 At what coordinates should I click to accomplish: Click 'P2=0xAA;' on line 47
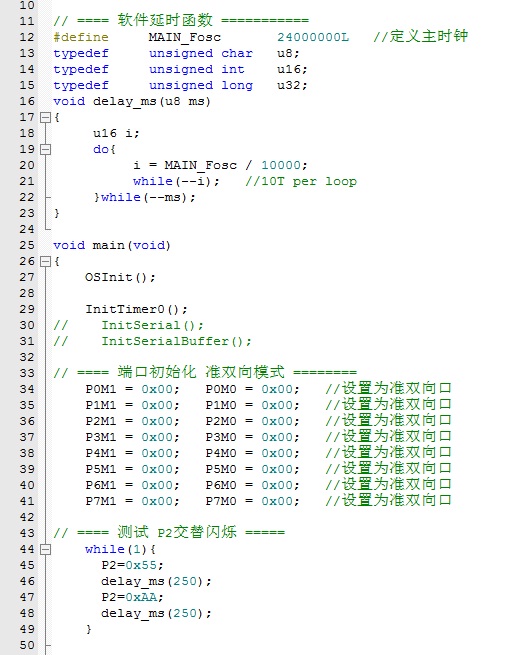coord(132,597)
